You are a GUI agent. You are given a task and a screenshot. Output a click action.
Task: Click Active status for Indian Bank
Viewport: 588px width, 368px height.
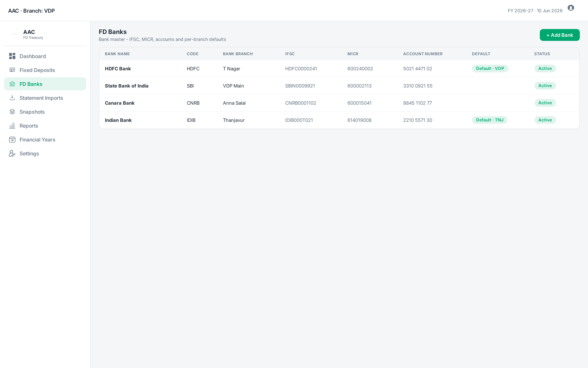coord(545,120)
